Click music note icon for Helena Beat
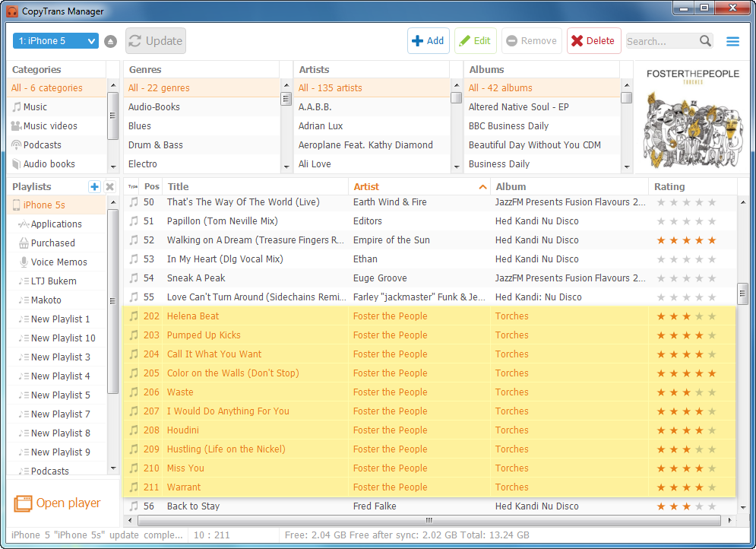Viewport: 756px width, 549px height. point(134,316)
